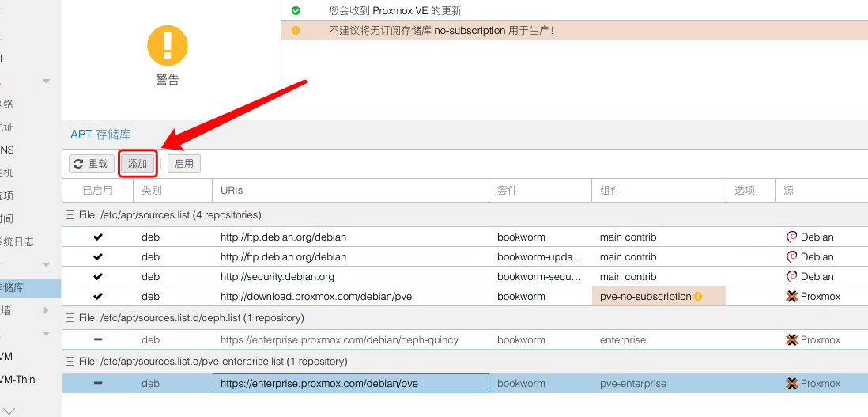868x417 pixels.
Task: Click enabled checkmark of the security.debian.org row
Action: click(98, 276)
